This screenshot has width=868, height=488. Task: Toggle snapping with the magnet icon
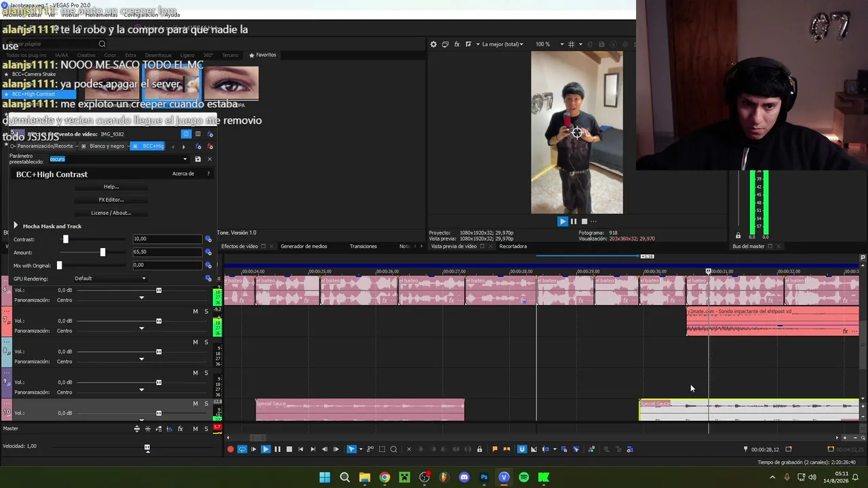pyautogui.click(x=521, y=449)
